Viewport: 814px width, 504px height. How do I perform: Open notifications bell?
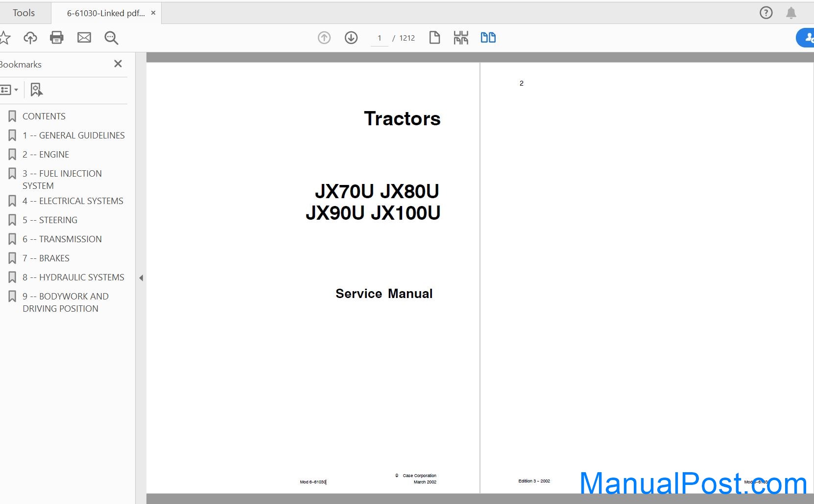pyautogui.click(x=791, y=13)
